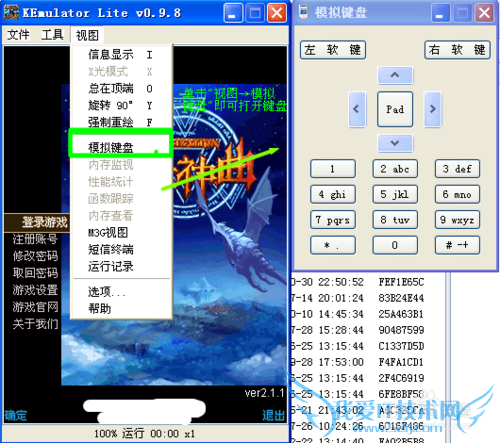Choose 旋转 90° from the menu
This screenshot has width=500, height=443.
coord(121,105)
